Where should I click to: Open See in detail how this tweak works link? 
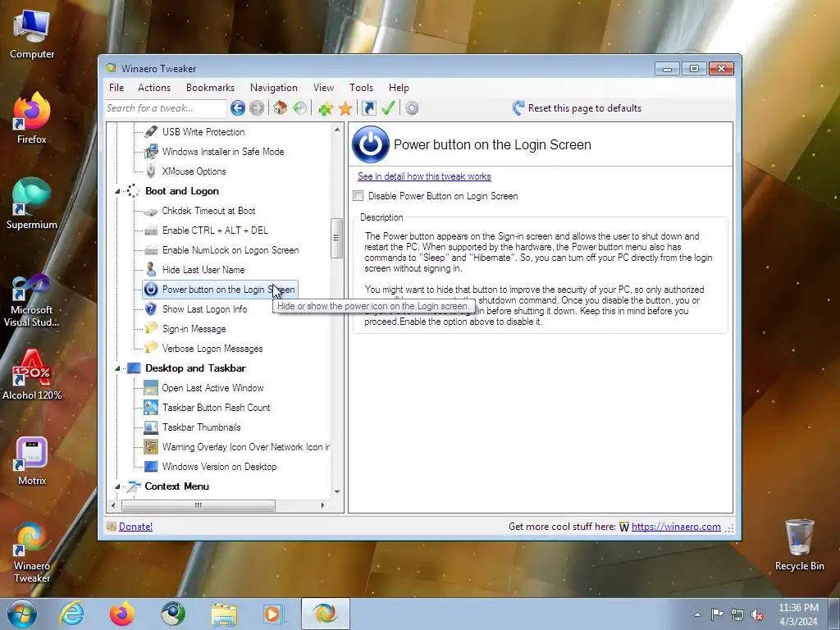tap(424, 176)
